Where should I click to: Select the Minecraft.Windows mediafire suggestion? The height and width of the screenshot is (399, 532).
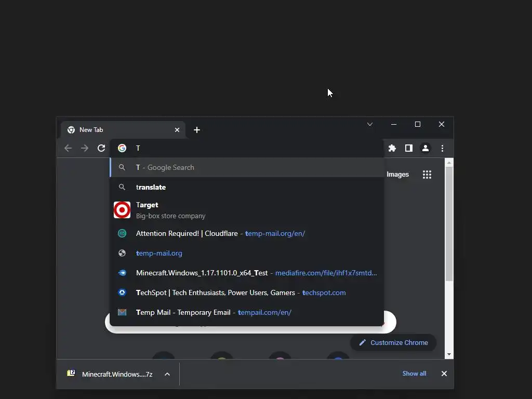pos(247,273)
